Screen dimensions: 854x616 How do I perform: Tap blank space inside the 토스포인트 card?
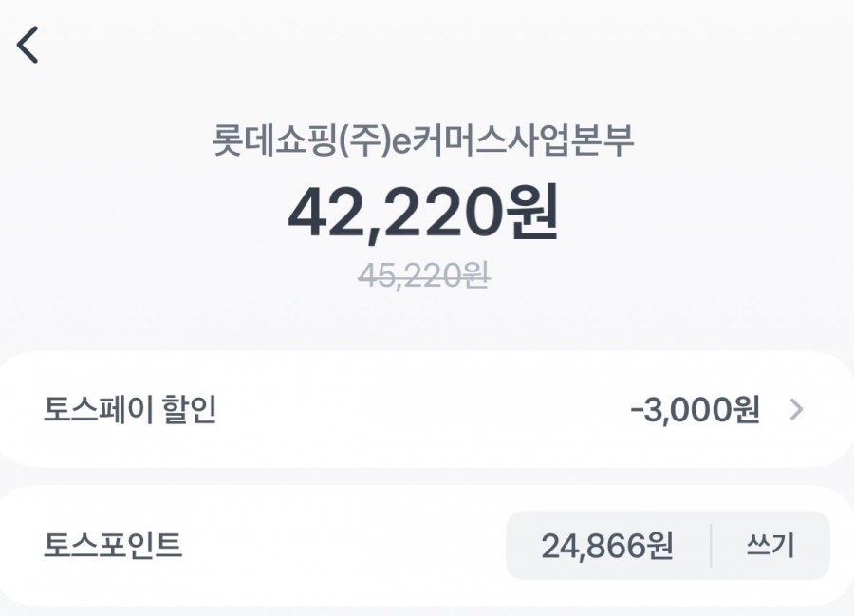[x=342, y=546]
